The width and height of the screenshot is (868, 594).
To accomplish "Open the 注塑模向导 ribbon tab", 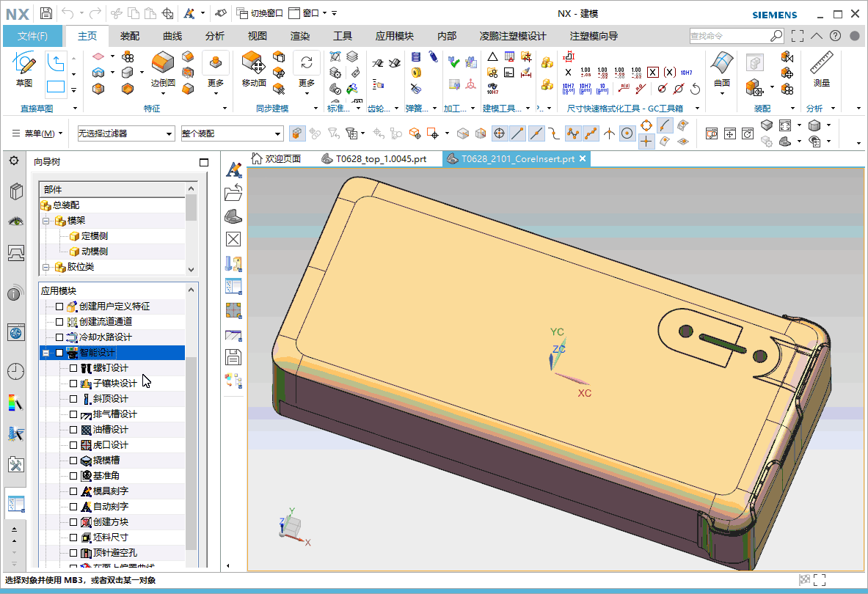I will [x=593, y=36].
